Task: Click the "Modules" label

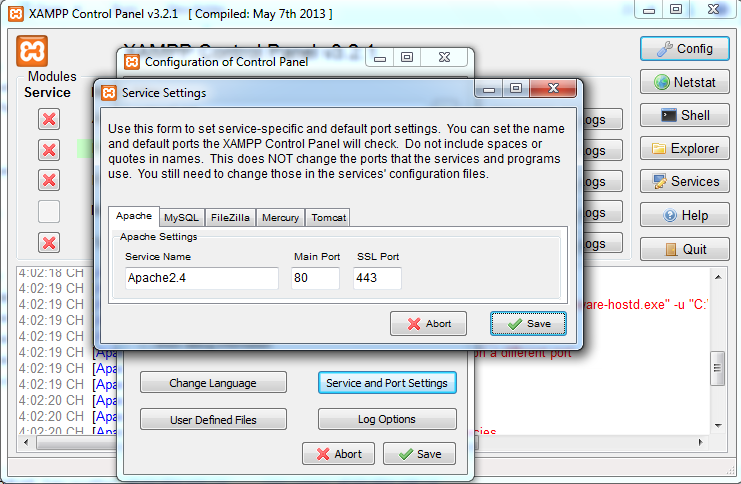Action: pos(52,76)
